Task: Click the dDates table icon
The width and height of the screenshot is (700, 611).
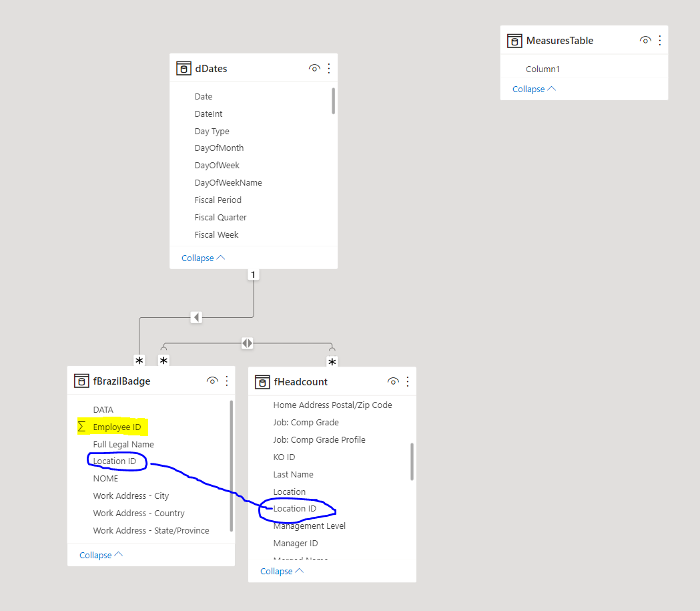Action: 184,68
